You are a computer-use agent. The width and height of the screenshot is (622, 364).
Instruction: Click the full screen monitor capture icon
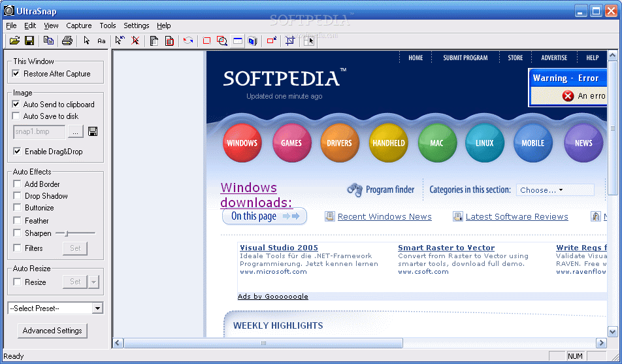point(253,41)
